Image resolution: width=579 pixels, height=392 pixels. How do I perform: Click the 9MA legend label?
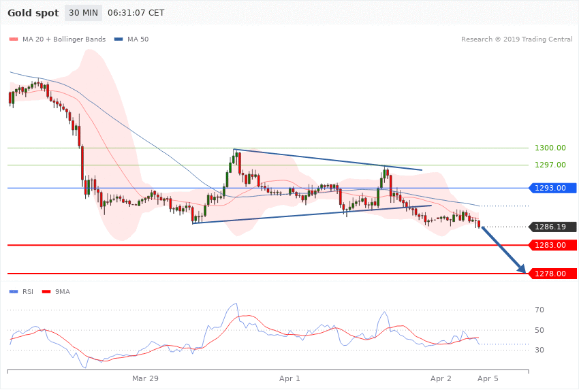[63, 292]
